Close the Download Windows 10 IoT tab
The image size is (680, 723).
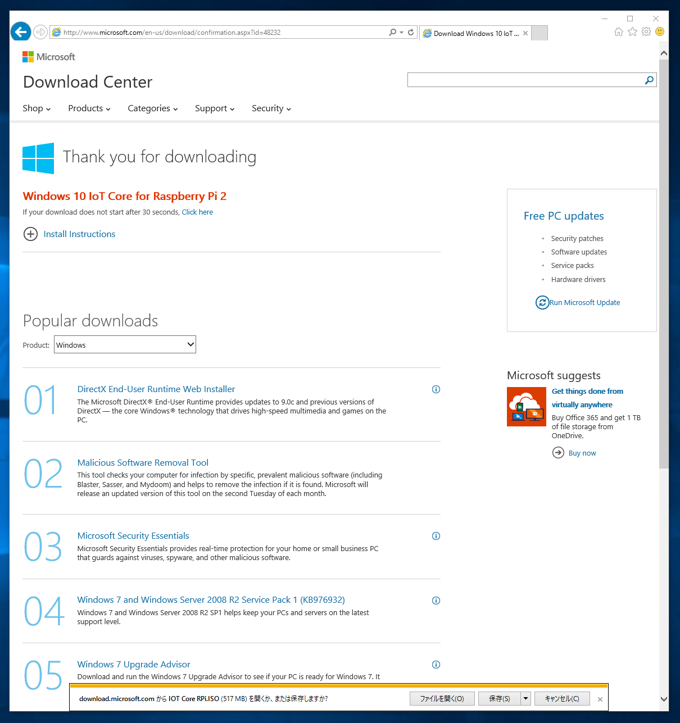(x=525, y=33)
